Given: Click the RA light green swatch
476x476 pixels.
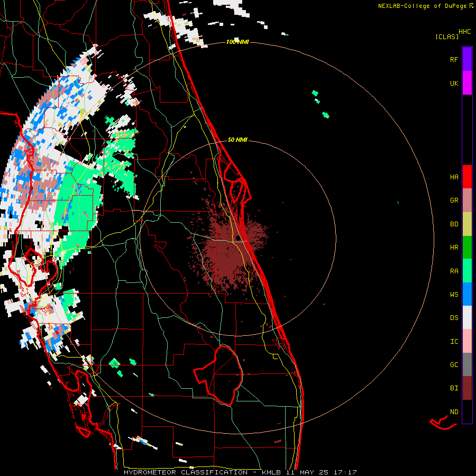Looking at the screenshot, I should 467,271.
